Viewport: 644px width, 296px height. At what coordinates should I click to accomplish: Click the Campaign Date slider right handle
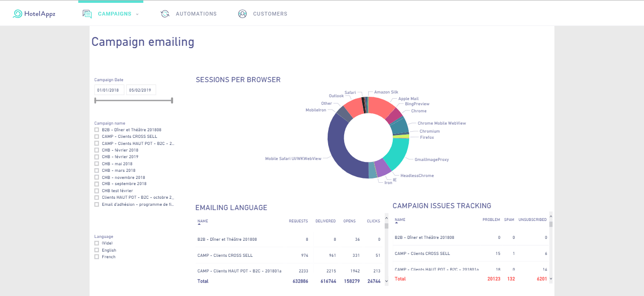[x=172, y=100]
